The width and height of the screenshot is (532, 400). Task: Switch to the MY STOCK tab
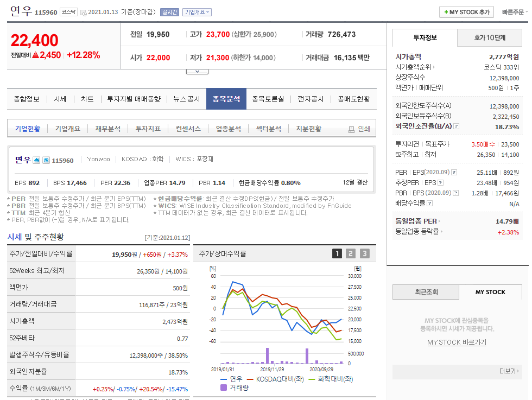click(x=490, y=292)
